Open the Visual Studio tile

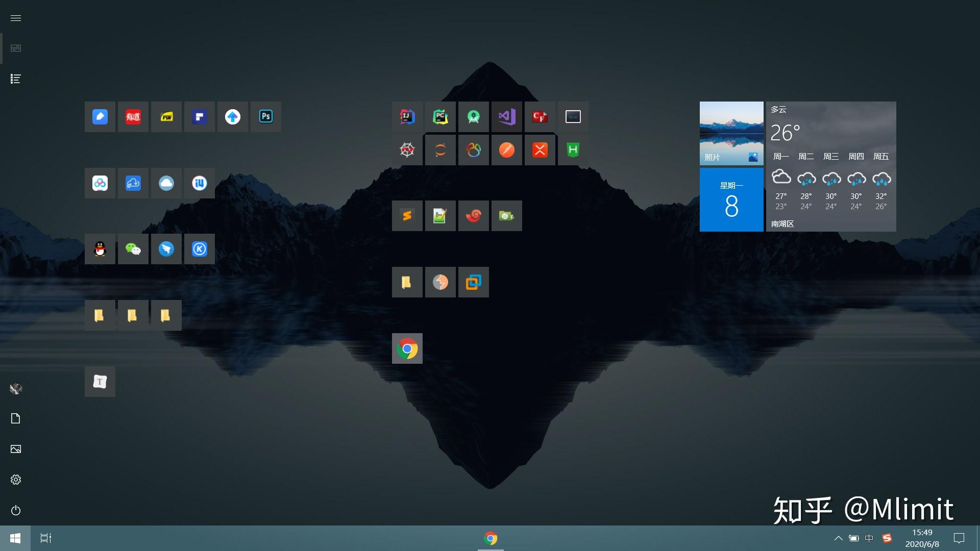coord(506,117)
